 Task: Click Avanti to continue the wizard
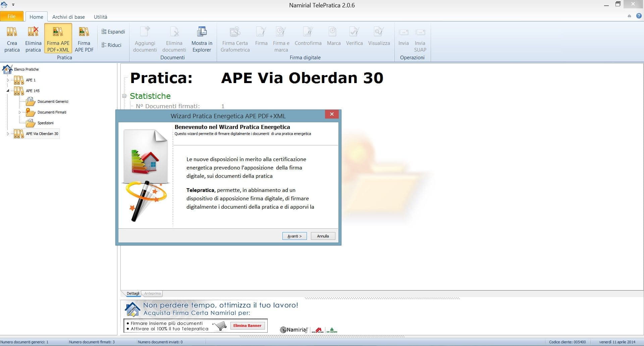[x=294, y=236]
